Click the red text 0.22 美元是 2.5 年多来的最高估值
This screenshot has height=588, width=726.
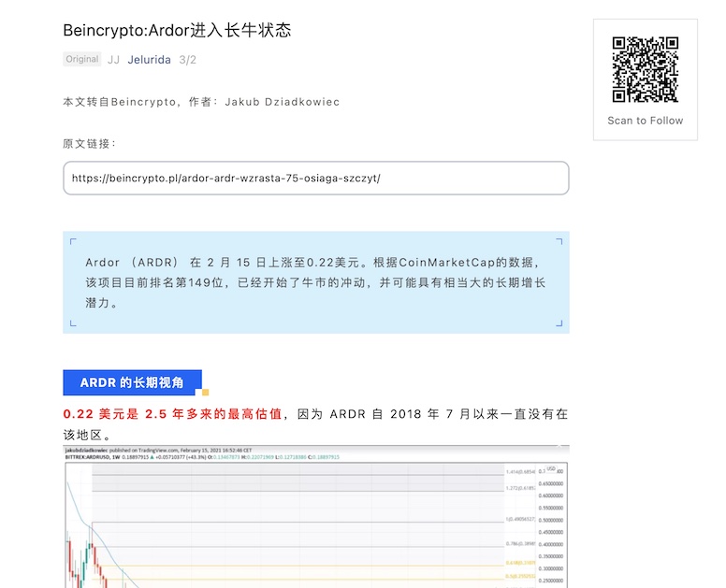tap(172, 414)
